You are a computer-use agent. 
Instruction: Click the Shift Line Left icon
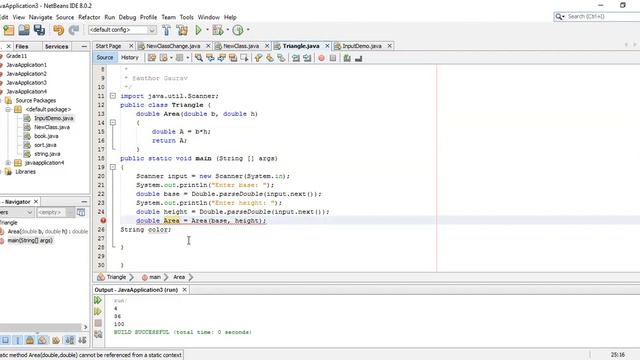coord(296,58)
